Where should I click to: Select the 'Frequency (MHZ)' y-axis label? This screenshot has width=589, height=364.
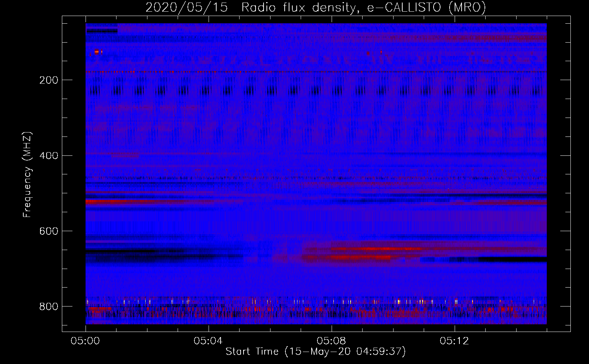click(27, 175)
